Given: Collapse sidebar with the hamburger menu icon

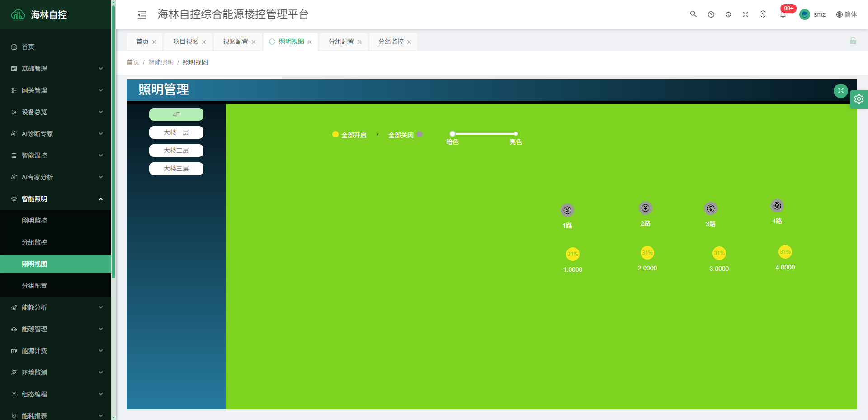Looking at the screenshot, I should [142, 15].
